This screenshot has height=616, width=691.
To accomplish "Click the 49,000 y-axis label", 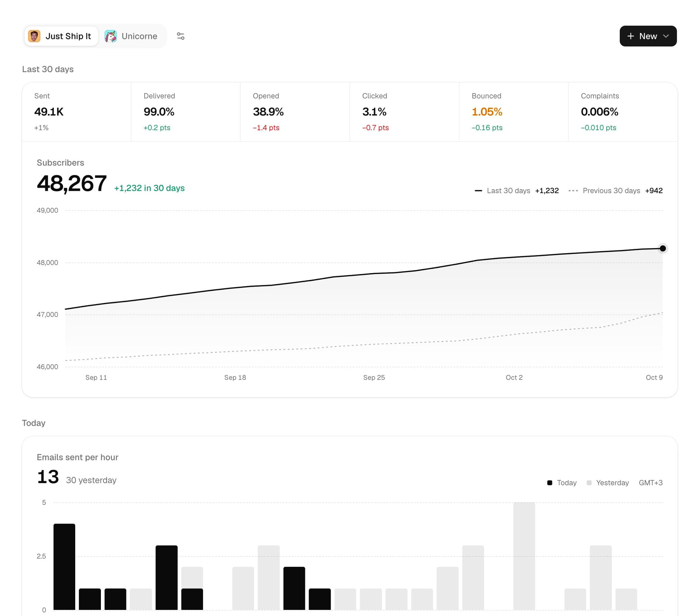I will 48,210.
